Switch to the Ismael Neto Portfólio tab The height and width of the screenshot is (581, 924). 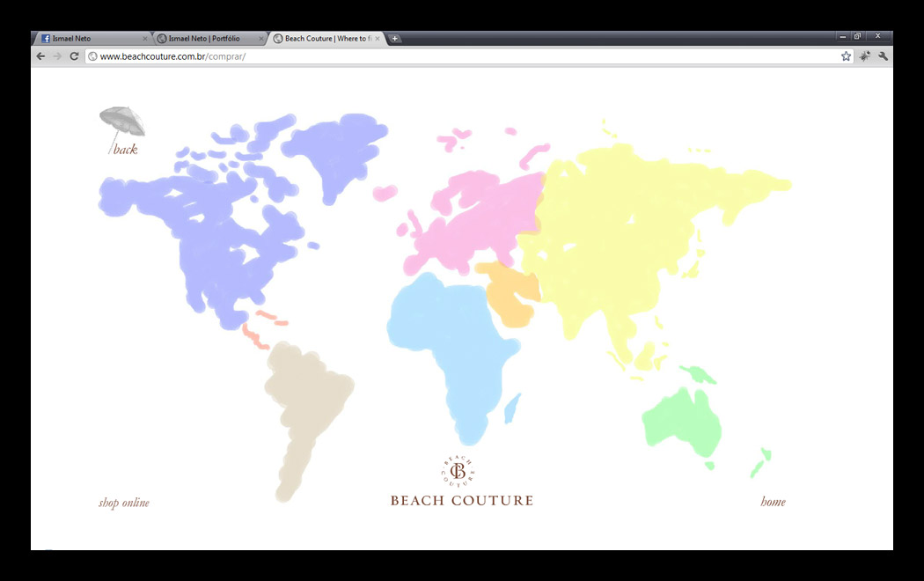tap(209, 39)
